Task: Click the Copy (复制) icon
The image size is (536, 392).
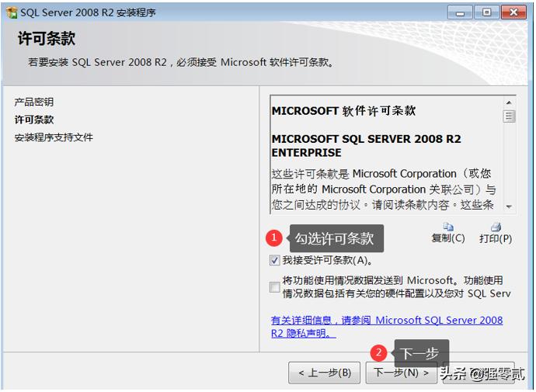Action: pyautogui.click(x=448, y=227)
